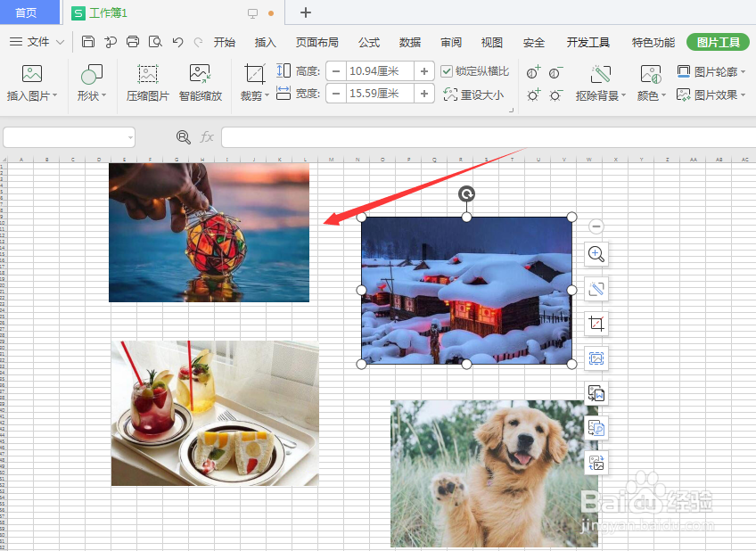Select the golden retriever dog picture
Screen dimensions: 756x551
click(x=494, y=473)
